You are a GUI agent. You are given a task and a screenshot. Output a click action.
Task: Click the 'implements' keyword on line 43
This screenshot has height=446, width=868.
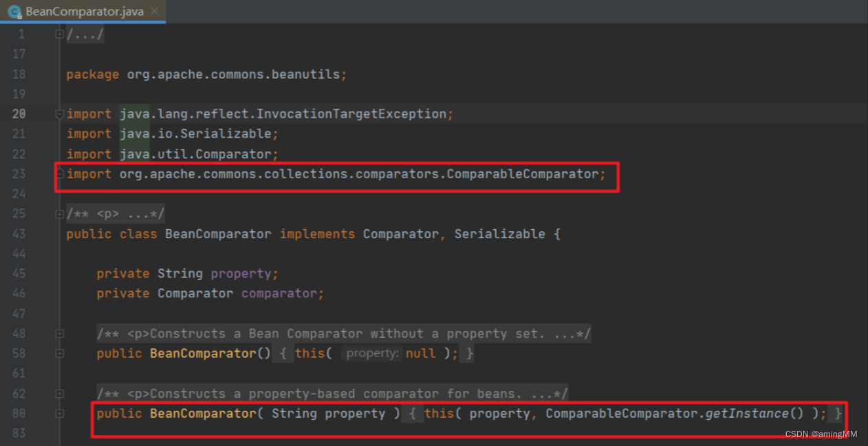317,234
